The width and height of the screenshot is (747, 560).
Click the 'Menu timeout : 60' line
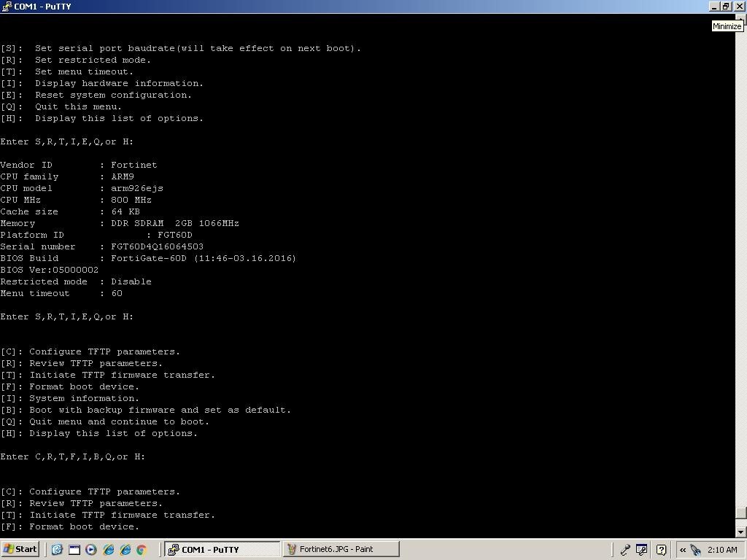click(61, 293)
